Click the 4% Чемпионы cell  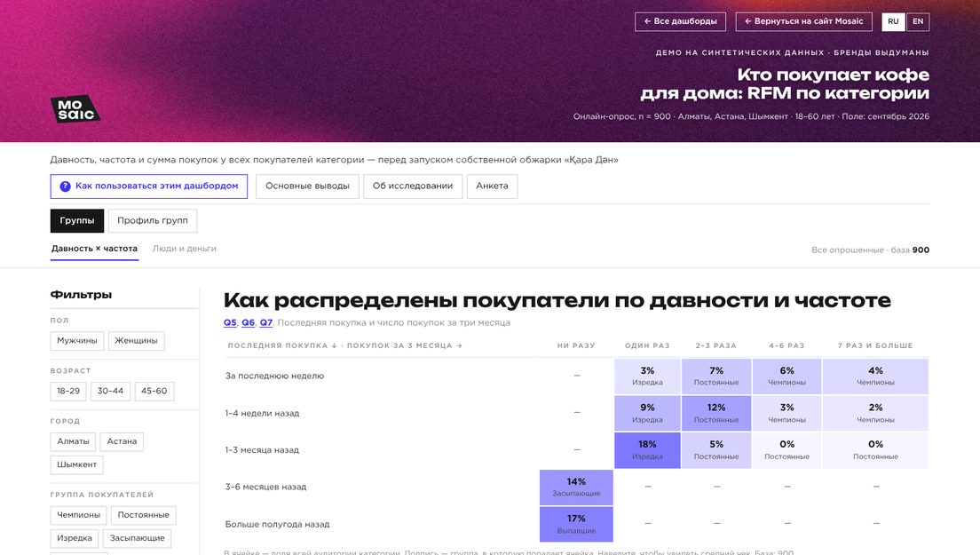pos(875,377)
